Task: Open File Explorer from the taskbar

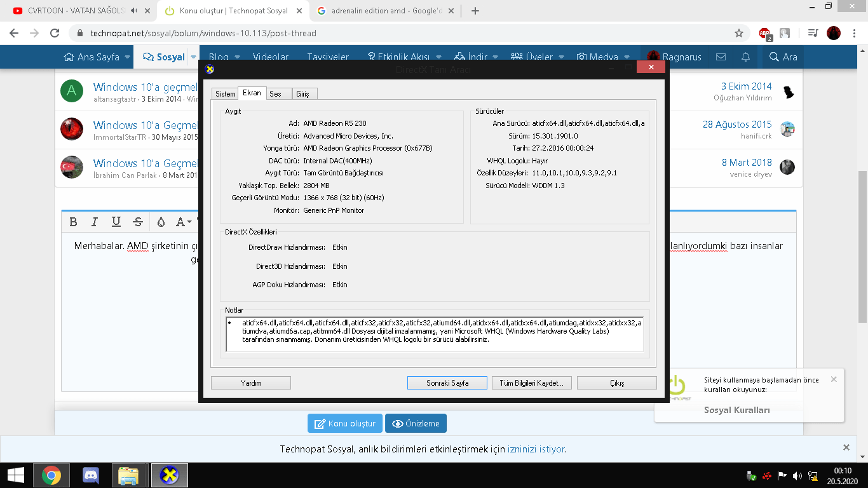Action: tap(128, 475)
